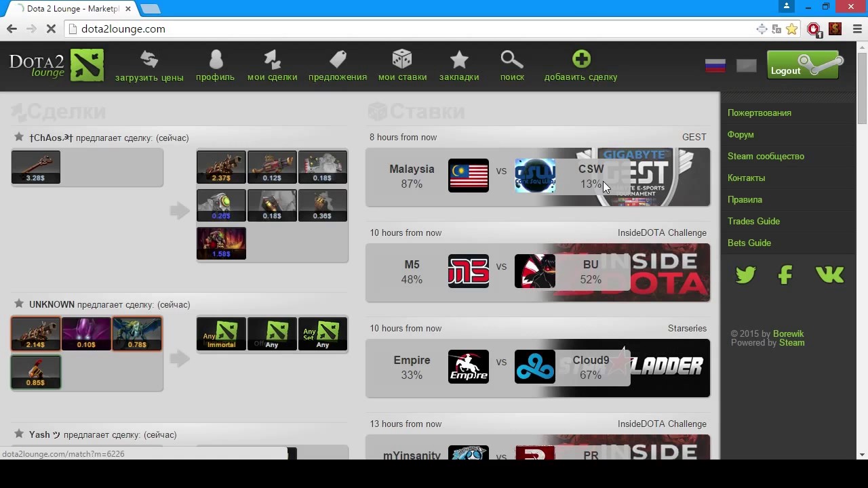Select the 0.36$ item thumbnail
868x488 pixels.
pos(323,205)
